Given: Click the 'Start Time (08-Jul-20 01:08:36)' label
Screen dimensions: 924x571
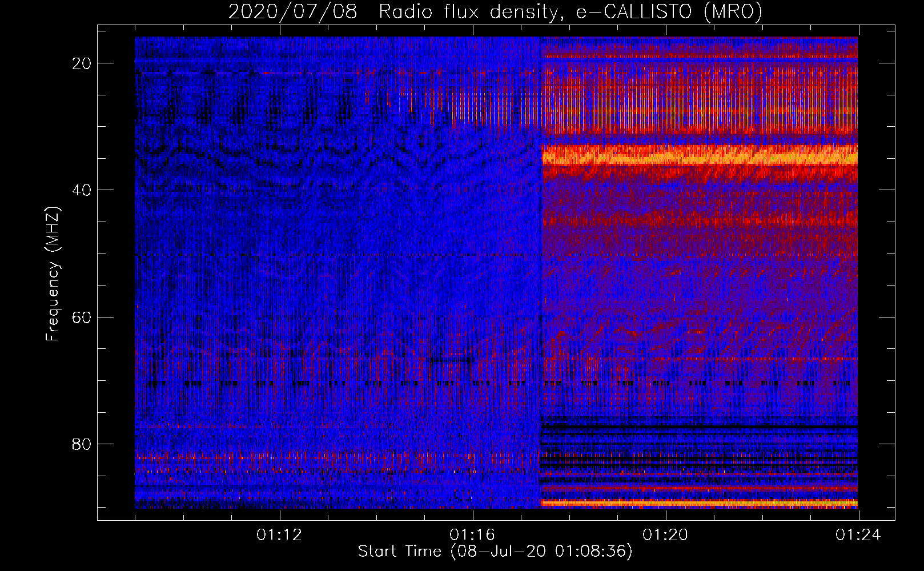Looking at the screenshot, I should (495, 552).
